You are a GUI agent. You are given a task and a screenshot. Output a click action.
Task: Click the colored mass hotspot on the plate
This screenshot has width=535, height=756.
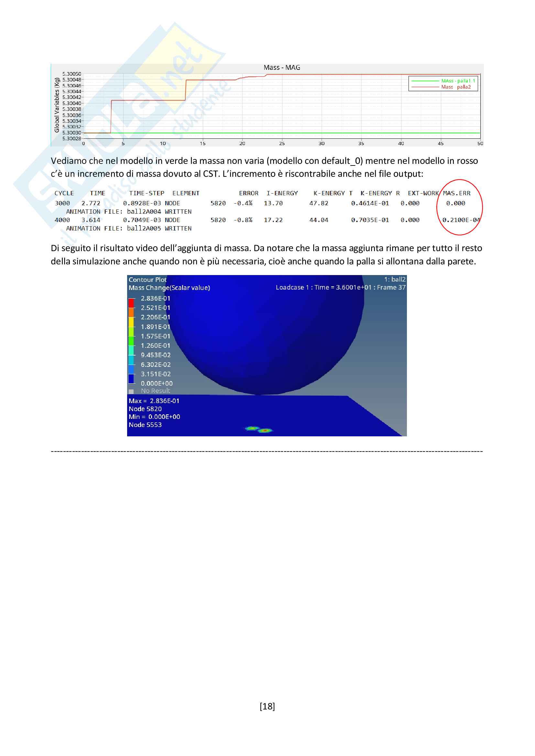[x=259, y=429]
